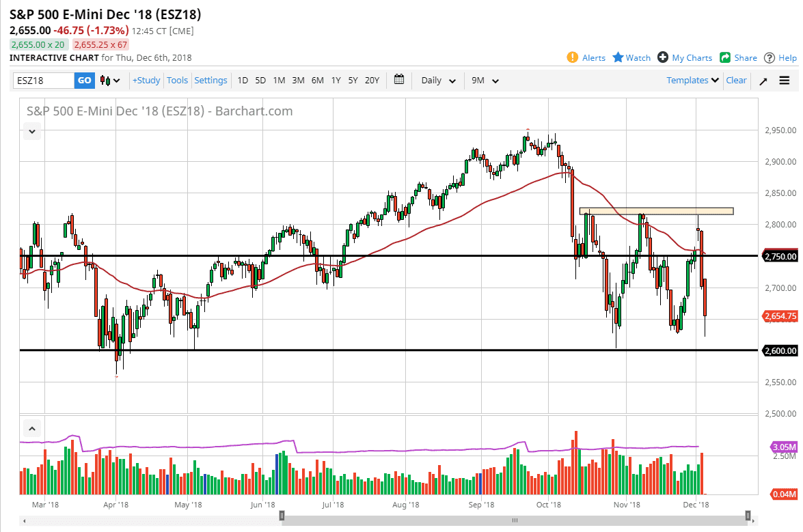Click the Alerts bell icon
The image size is (803, 532).
(573, 57)
